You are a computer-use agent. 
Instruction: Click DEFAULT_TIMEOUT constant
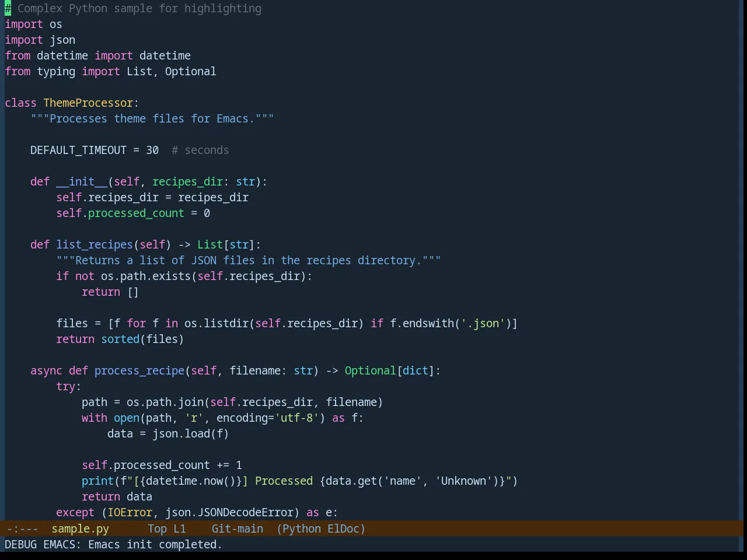(78, 150)
